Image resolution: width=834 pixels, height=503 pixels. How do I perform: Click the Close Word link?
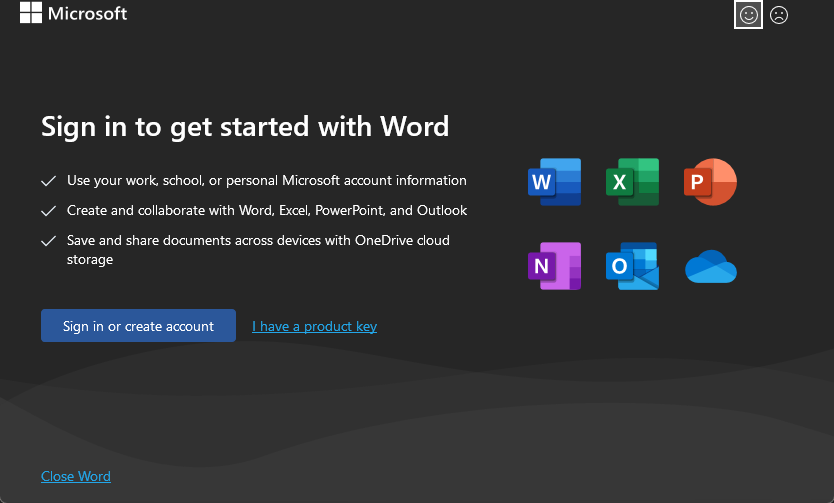pos(76,476)
